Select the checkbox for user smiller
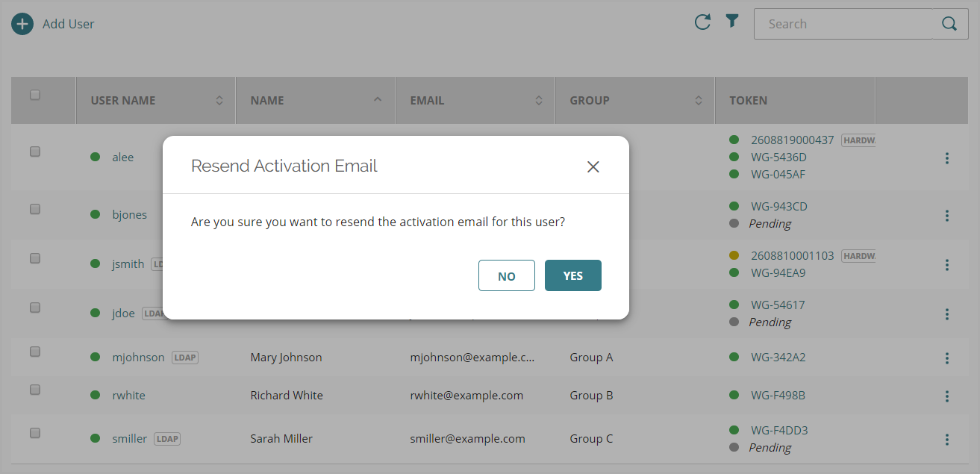Screen dimensions: 980x474 point(35,433)
